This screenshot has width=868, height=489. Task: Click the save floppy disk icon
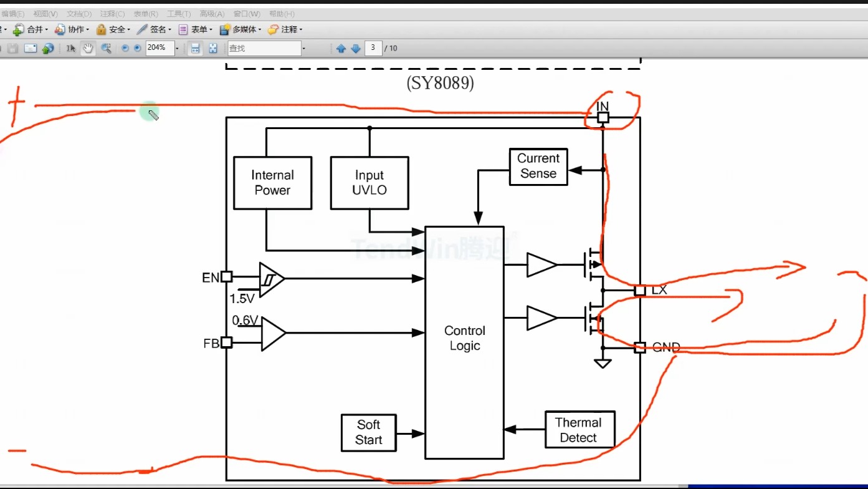[x=12, y=48]
